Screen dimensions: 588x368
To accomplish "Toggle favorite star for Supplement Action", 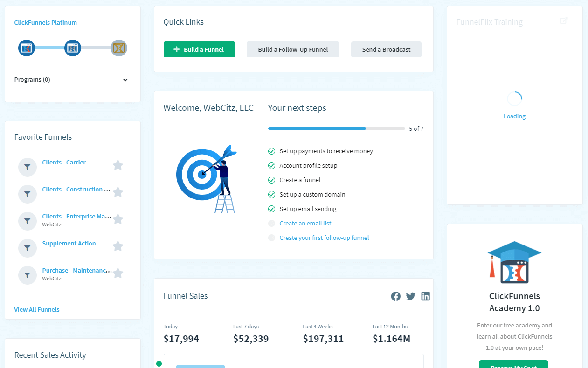I will (x=118, y=246).
